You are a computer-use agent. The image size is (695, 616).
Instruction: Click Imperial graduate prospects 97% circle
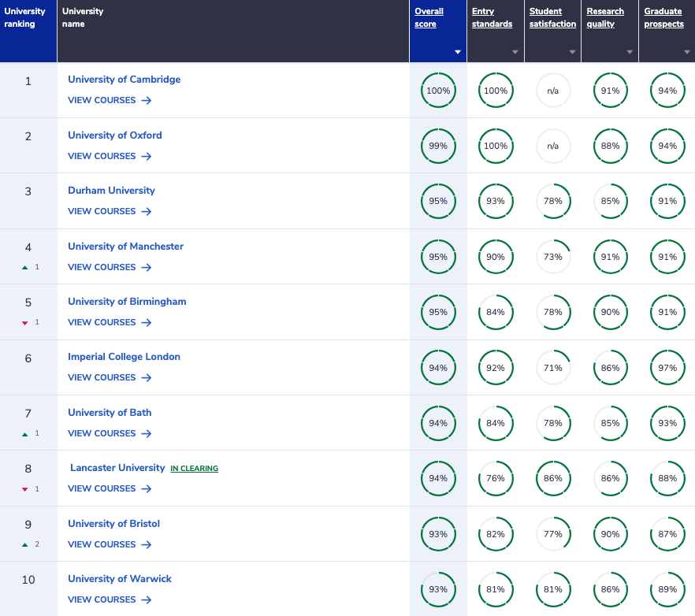[x=667, y=368]
